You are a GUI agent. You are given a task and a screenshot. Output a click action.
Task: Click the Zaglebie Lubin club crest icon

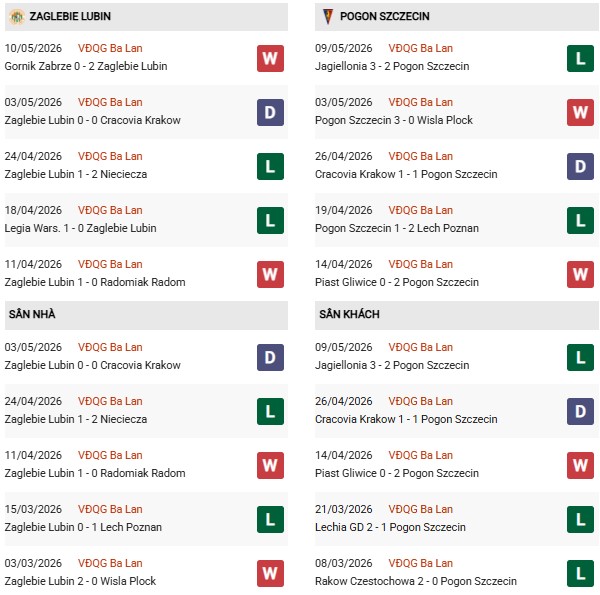click(x=16, y=17)
